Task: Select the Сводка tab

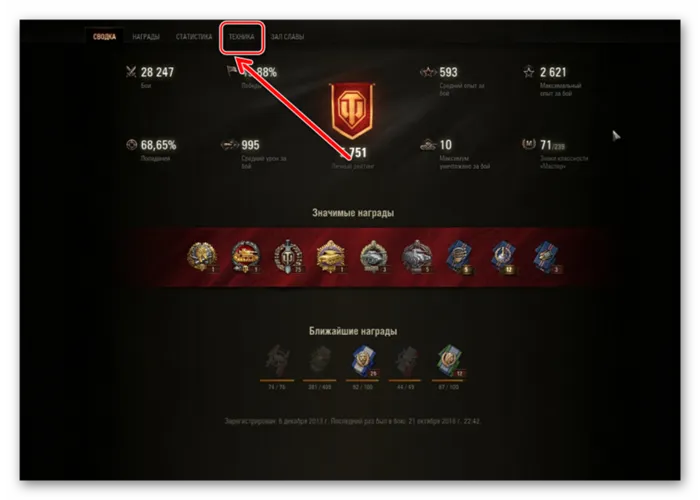Action: click(104, 37)
